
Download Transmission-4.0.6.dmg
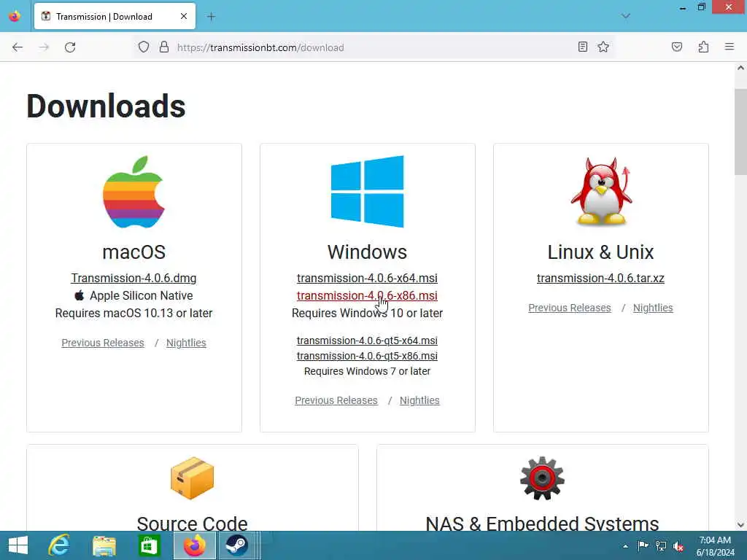point(134,278)
